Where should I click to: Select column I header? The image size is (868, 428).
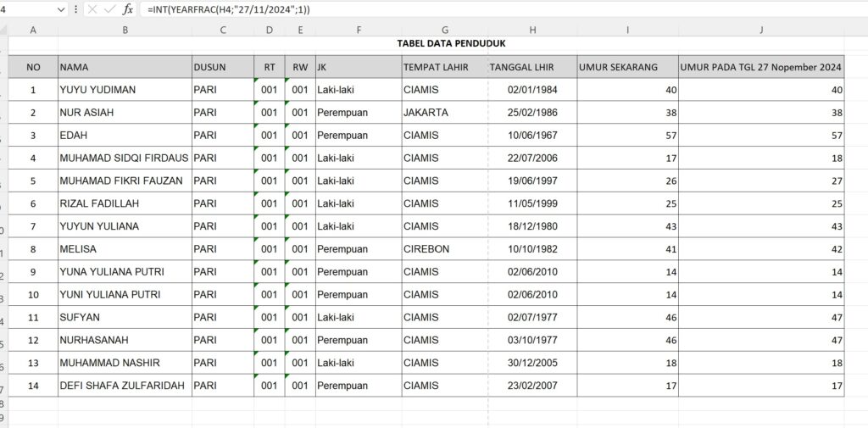coord(628,31)
